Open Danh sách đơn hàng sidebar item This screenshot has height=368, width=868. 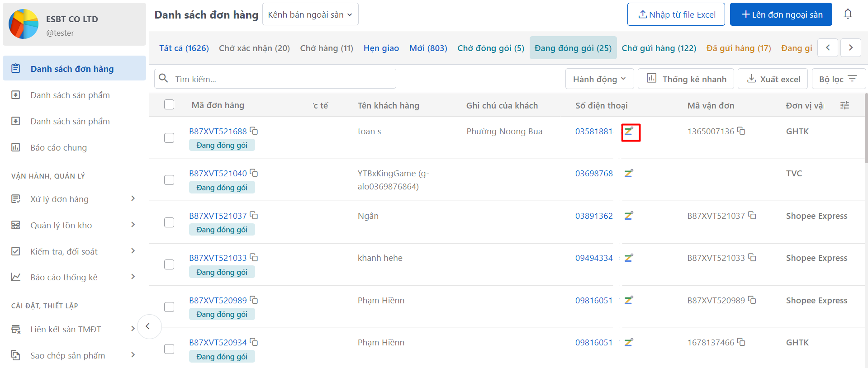point(74,69)
